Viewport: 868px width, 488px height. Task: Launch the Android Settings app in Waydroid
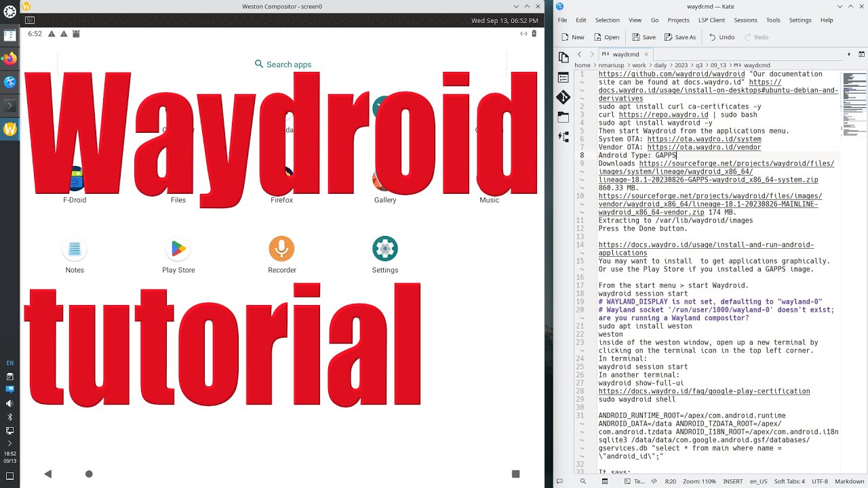pos(385,255)
